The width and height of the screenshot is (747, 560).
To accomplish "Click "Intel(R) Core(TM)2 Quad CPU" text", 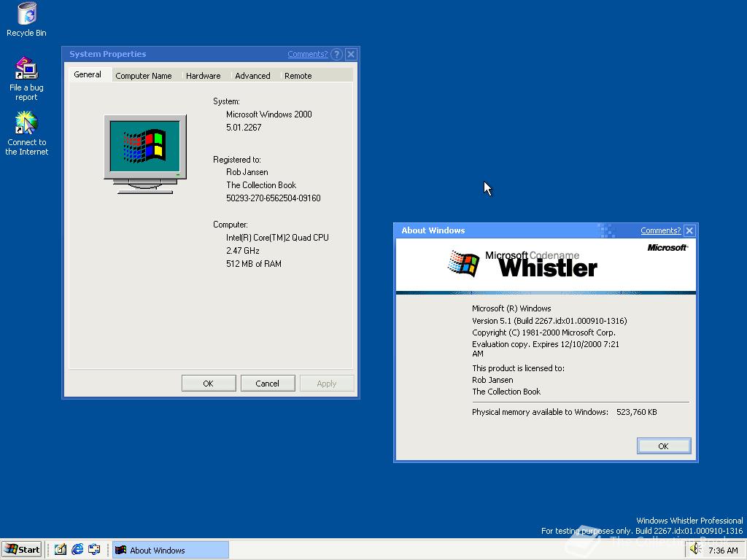I will (277, 238).
